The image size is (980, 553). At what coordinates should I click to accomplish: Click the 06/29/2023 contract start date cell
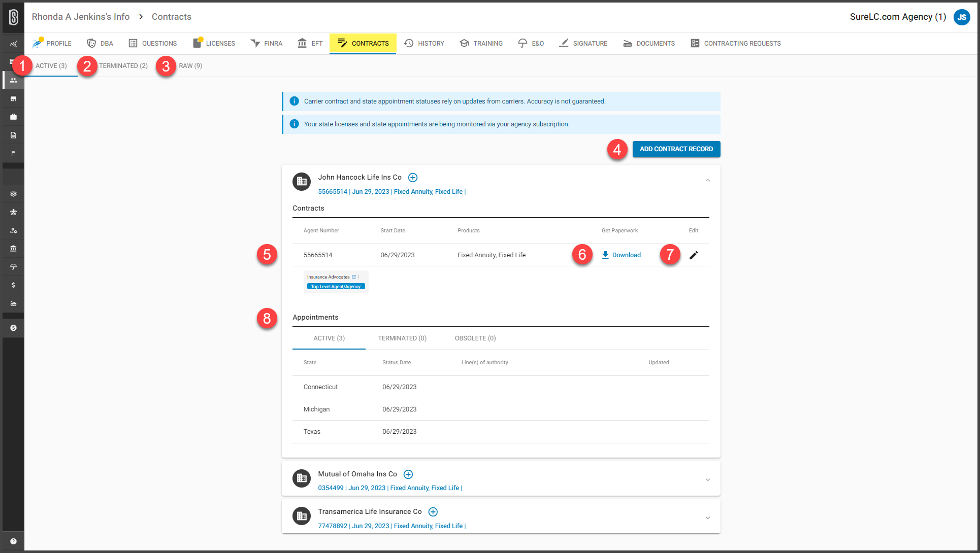(398, 255)
